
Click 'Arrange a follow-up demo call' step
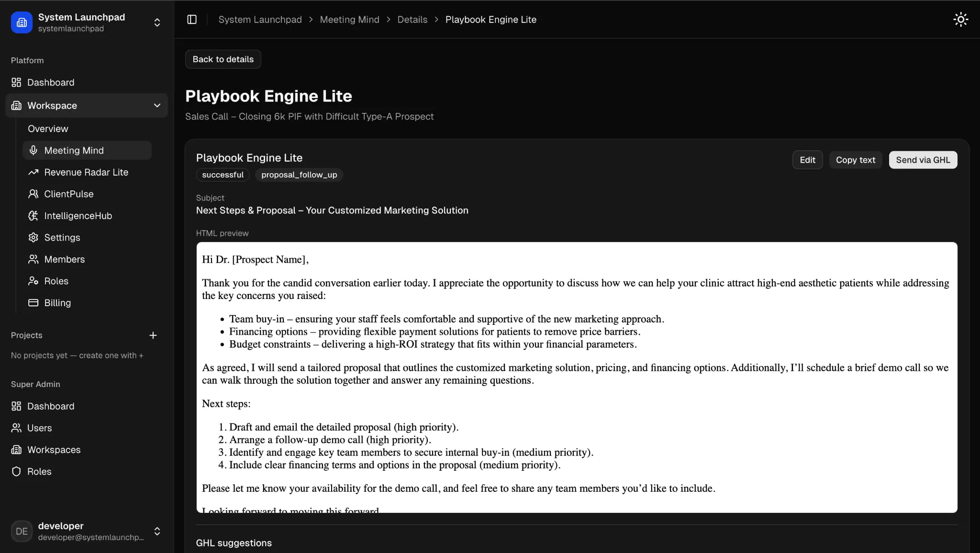click(330, 440)
